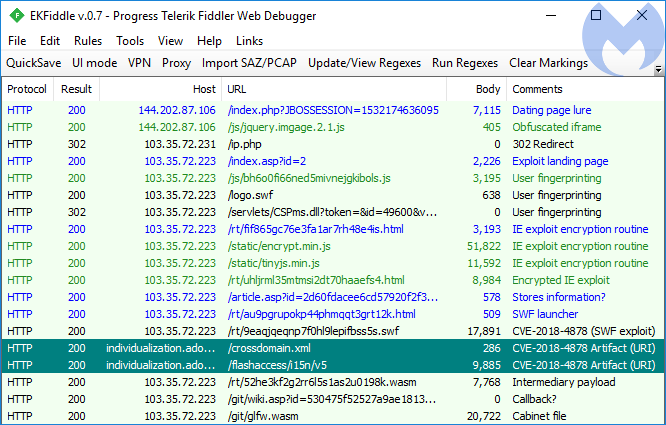Click the Dating page lure comment

click(551, 110)
